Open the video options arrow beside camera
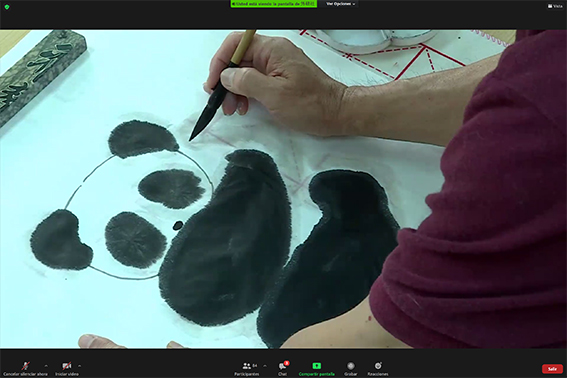The image size is (567, 378). (80, 366)
